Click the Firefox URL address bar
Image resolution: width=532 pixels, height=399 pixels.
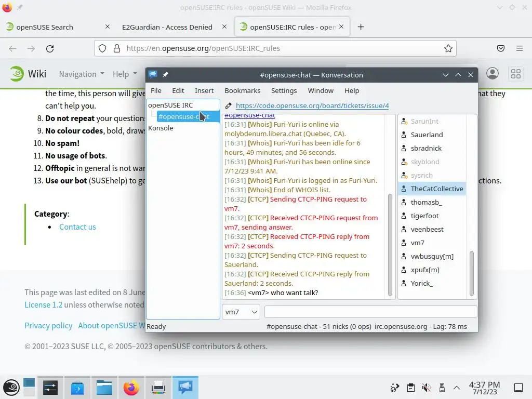(275, 48)
